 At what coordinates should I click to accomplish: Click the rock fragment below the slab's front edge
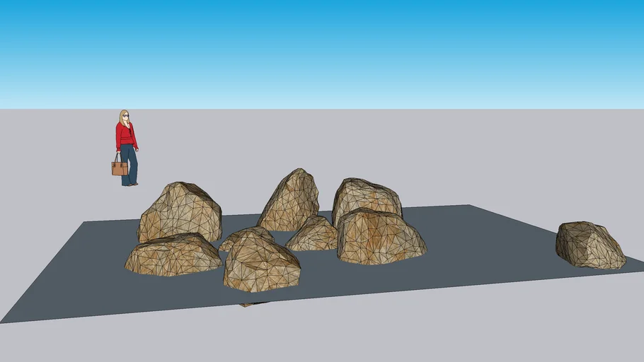pos(246,305)
